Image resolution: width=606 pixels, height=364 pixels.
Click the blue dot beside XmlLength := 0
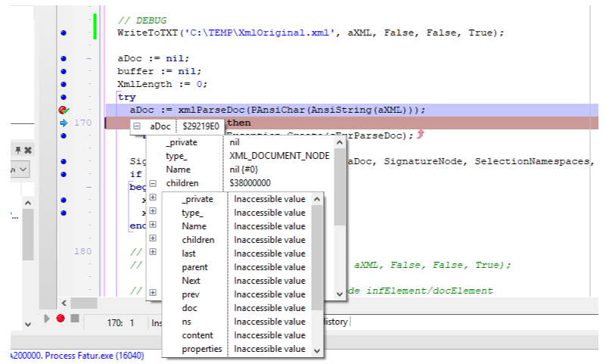coord(64,84)
